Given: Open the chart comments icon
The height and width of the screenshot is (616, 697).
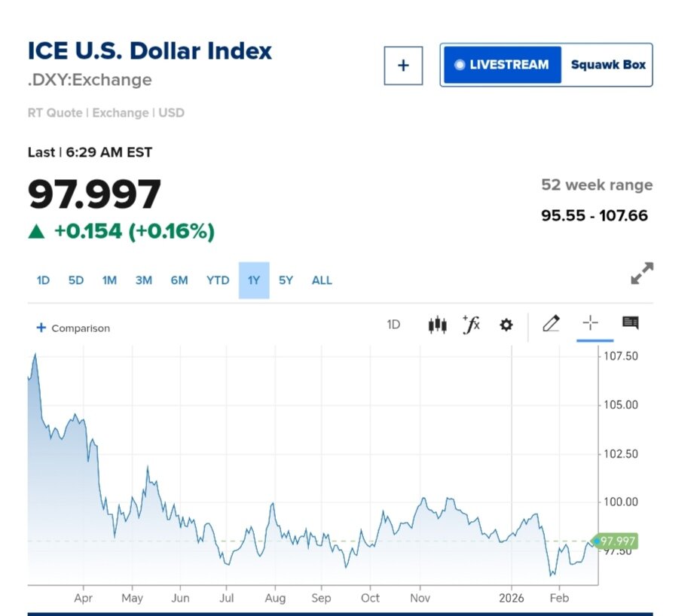Looking at the screenshot, I should tap(630, 324).
